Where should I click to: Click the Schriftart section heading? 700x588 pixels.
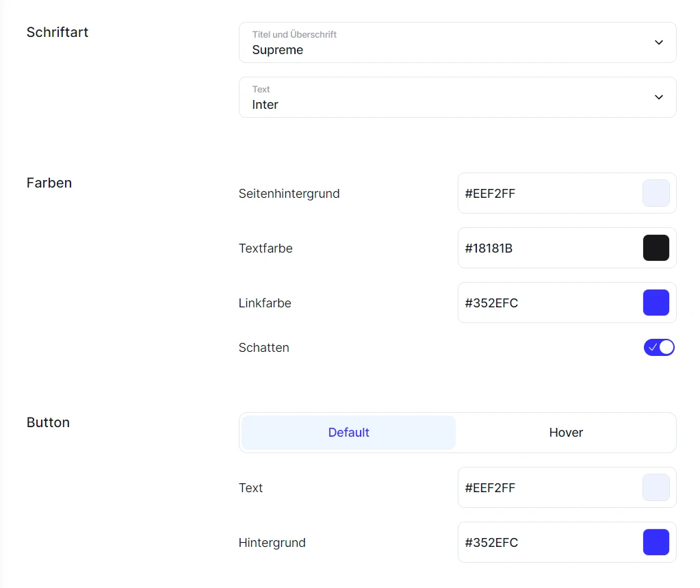(57, 32)
